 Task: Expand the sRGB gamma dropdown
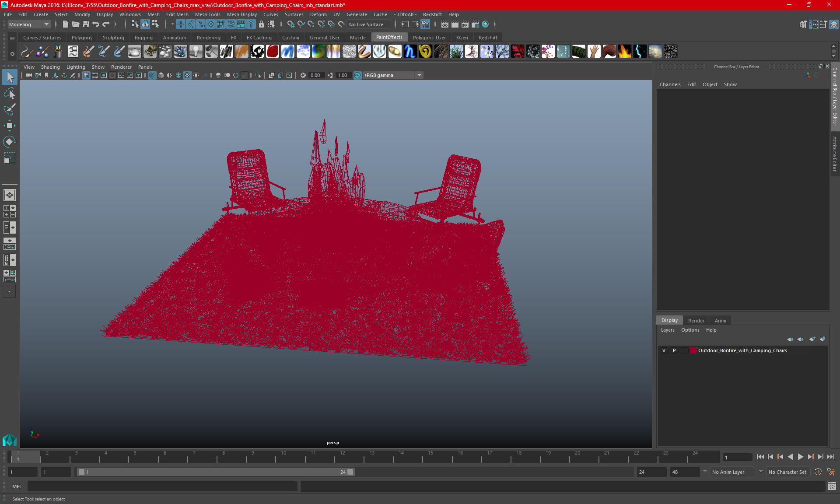point(419,75)
